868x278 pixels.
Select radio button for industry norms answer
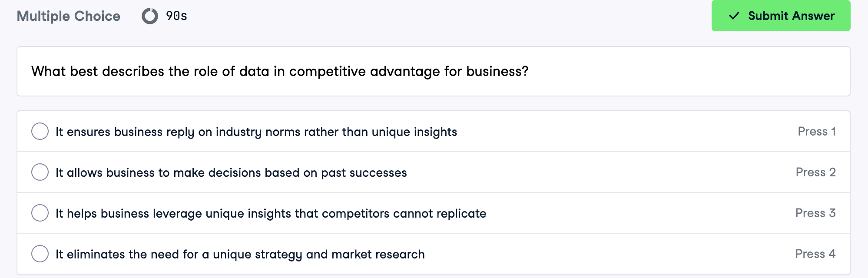pos(40,131)
